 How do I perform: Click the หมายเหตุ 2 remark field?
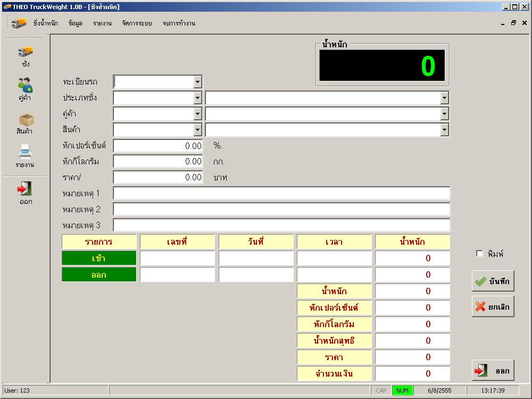point(281,209)
